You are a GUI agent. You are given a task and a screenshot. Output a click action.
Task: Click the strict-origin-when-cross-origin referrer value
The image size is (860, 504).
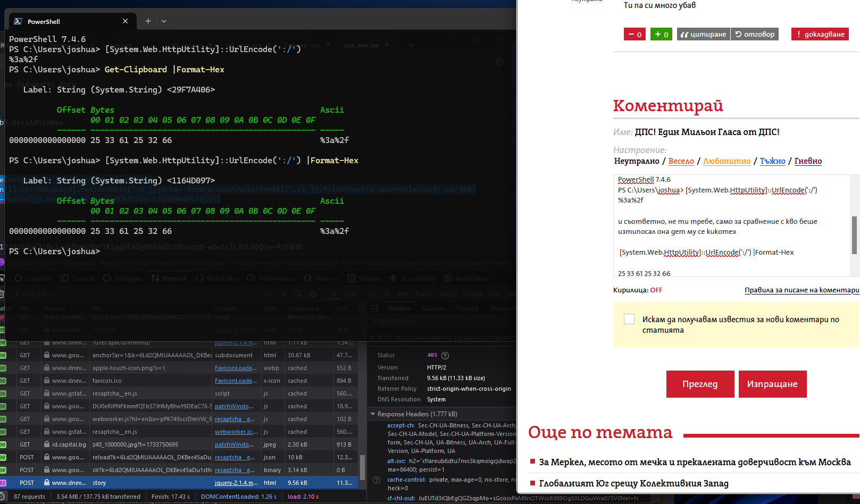(469, 389)
